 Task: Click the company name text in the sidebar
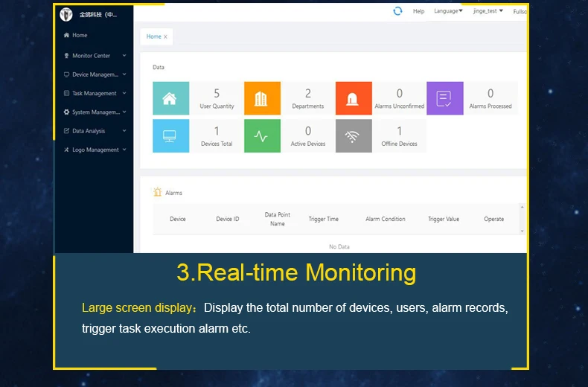pos(98,15)
